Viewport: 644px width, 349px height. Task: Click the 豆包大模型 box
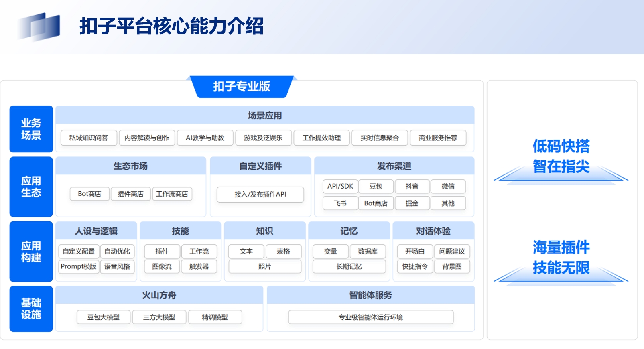[x=104, y=317]
